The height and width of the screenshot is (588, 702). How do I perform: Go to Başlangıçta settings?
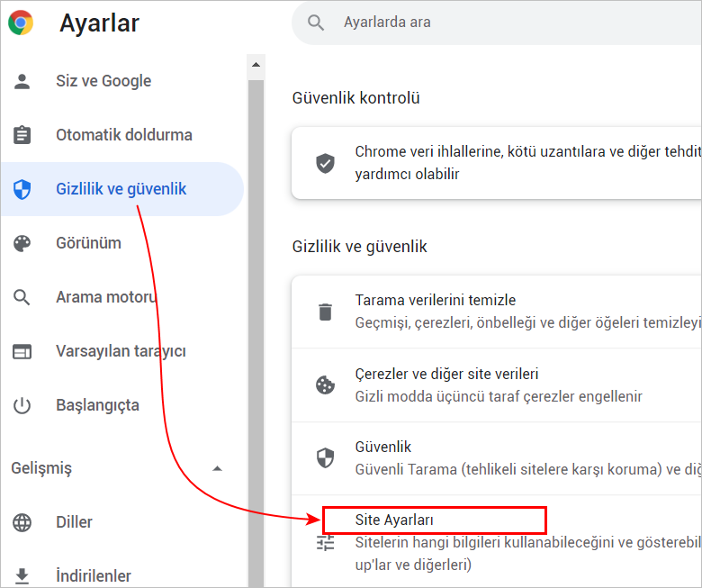(x=122, y=405)
